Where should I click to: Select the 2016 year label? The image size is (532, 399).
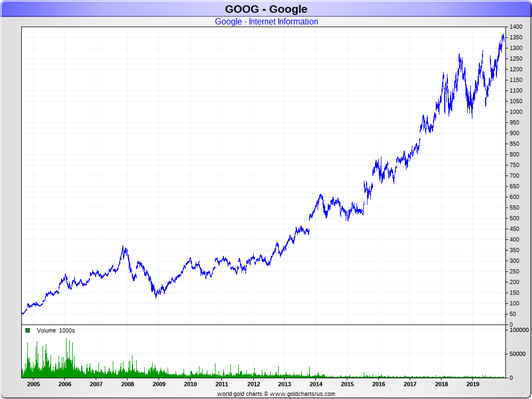(379, 384)
